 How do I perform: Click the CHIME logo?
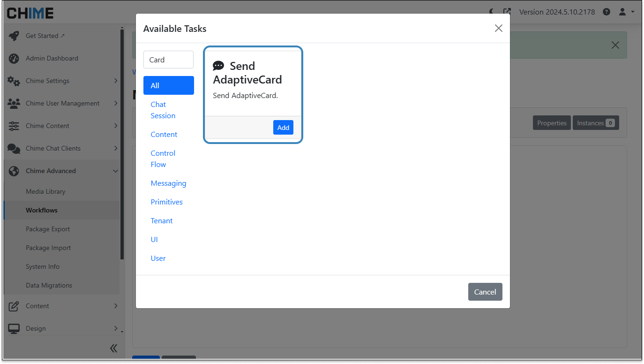coord(30,13)
